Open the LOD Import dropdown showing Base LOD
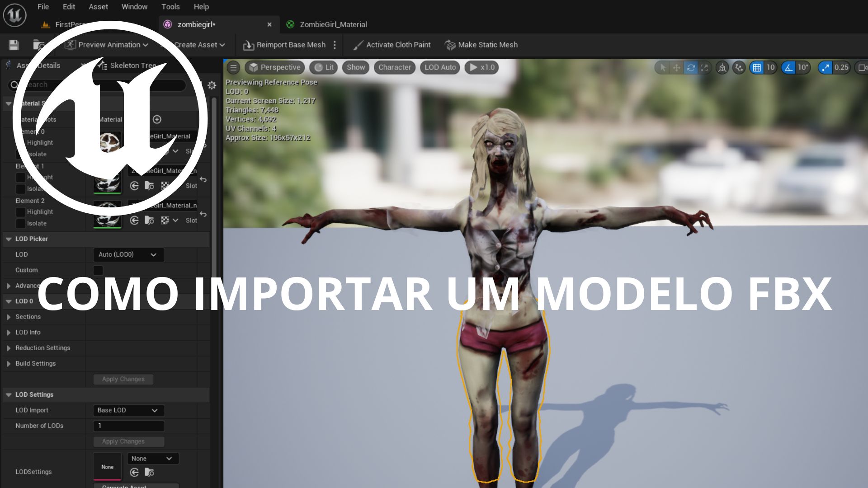Viewport: 868px width, 488px height. pyautogui.click(x=128, y=410)
